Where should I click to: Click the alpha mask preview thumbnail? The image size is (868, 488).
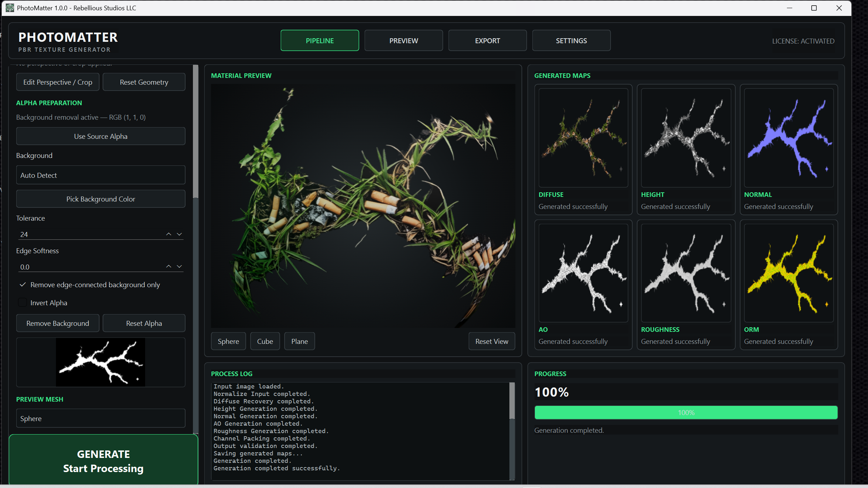101,362
